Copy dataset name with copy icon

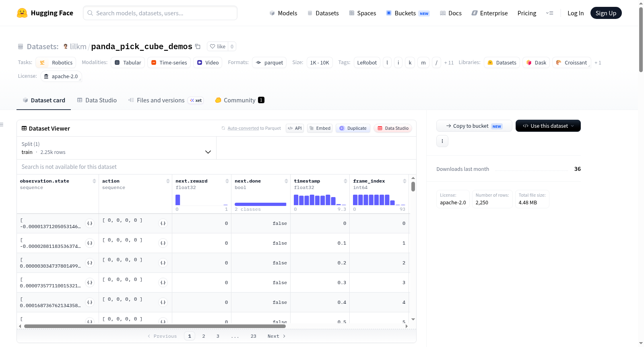tap(198, 46)
